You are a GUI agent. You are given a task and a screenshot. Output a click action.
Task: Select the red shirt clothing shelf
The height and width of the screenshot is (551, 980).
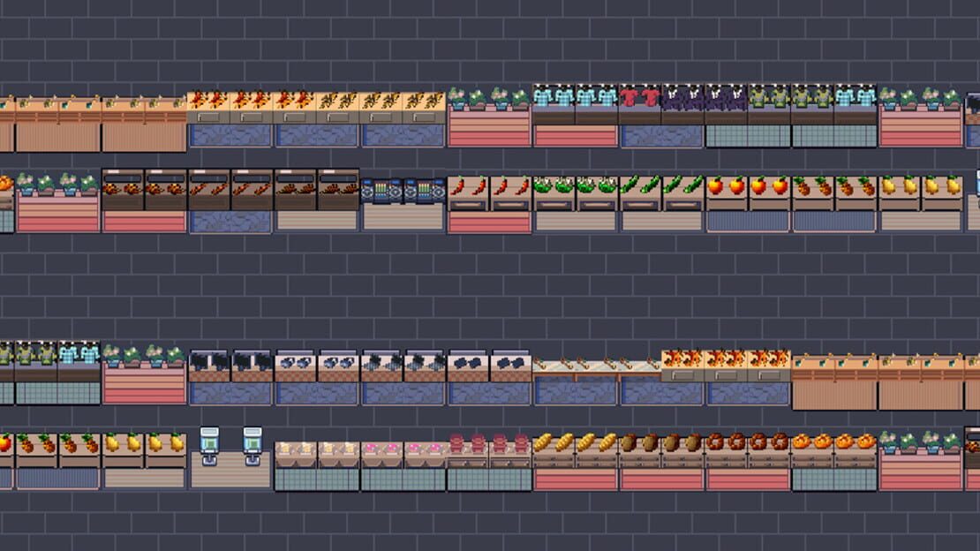639,105
